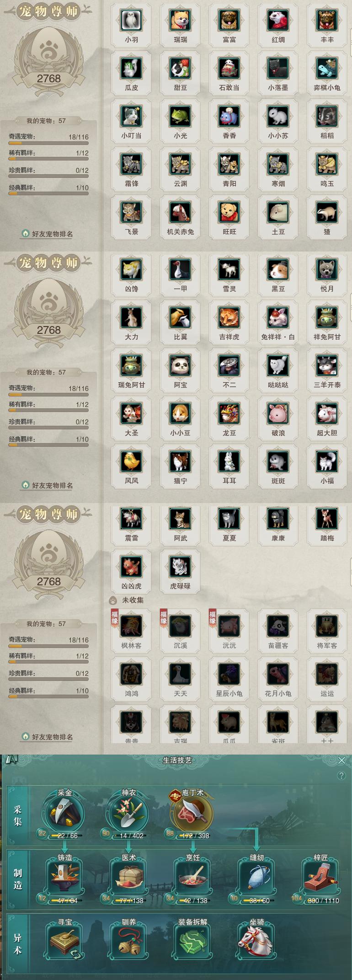Viewport: 352px width, 980px height.
Task: Open the 机关赤兔 horse pet entry
Action: click(181, 213)
